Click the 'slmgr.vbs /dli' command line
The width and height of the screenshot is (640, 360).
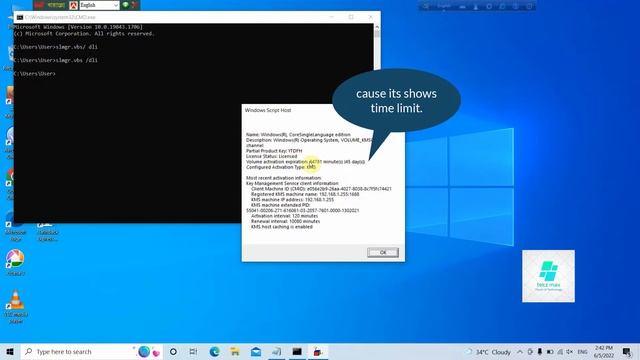pyautogui.click(x=56, y=60)
